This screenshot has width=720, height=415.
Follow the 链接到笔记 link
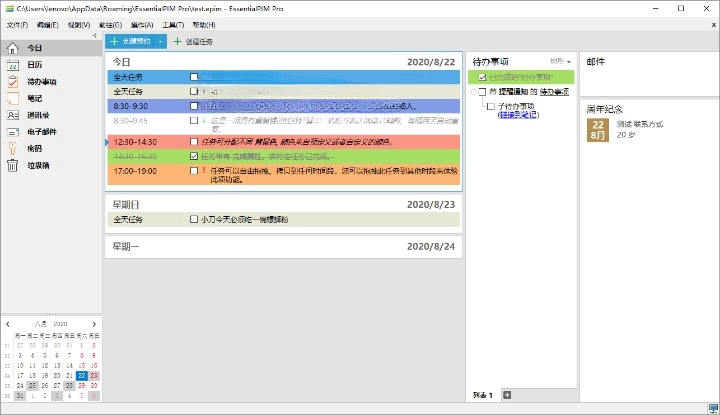518,115
